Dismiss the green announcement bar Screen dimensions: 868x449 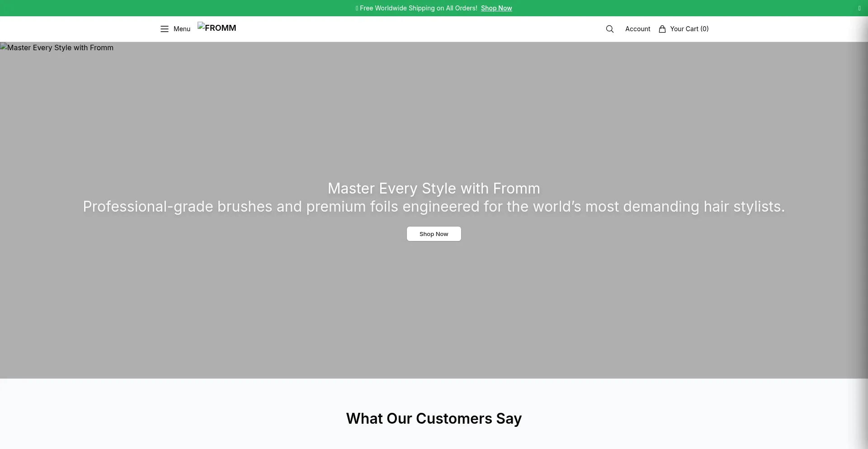[859, 8]
